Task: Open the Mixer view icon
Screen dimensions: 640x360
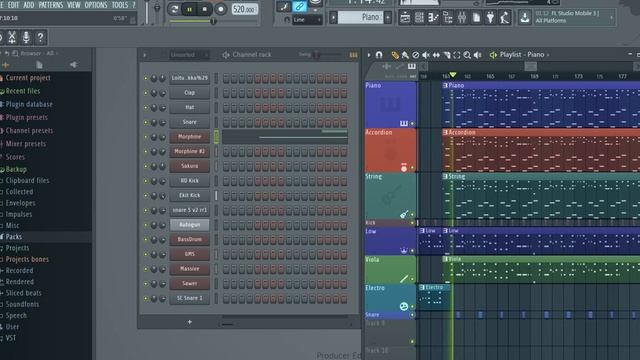Action: click(x=462, y=18)
